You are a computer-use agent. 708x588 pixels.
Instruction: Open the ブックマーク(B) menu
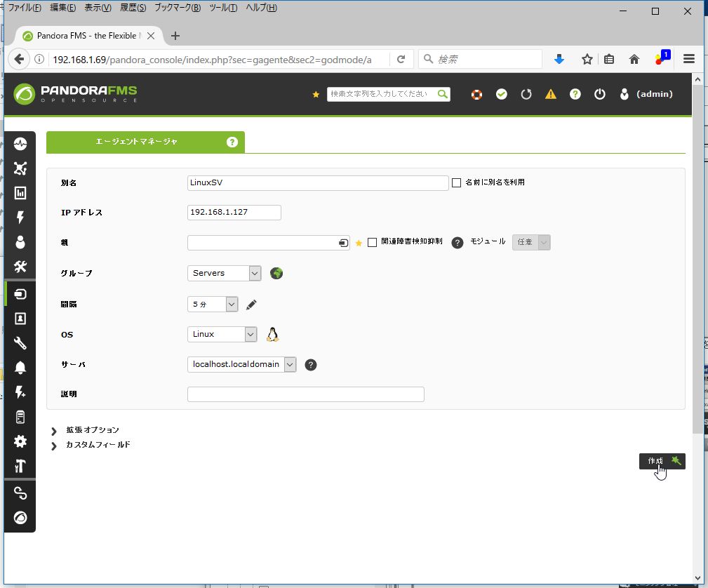(178, 8)
